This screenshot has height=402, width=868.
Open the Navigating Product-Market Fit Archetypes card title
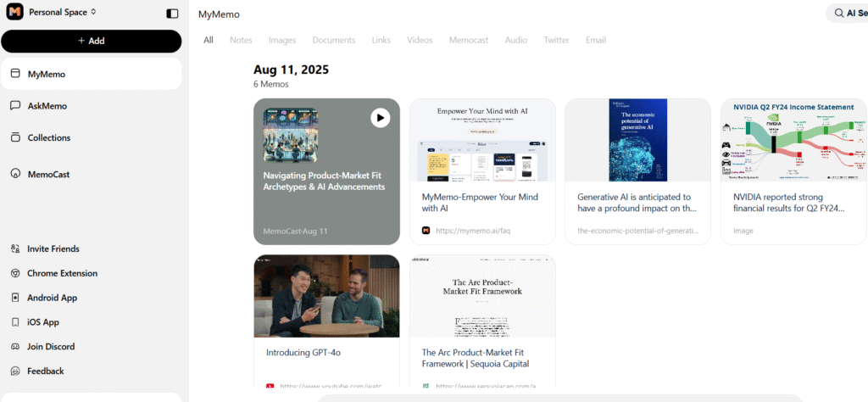(324, 181)
